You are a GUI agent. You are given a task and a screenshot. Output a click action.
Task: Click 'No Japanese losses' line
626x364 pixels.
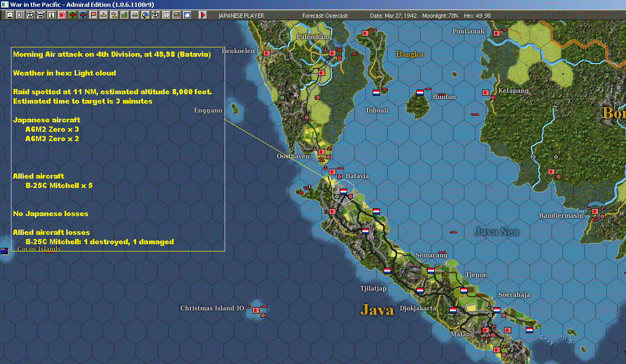[50, 214]
